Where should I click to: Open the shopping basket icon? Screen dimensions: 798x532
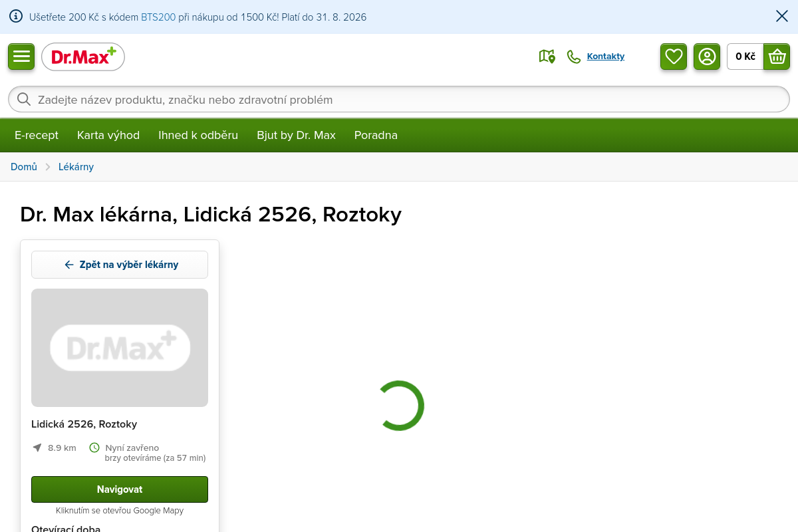pyautogui.click(x=777, y=57)
